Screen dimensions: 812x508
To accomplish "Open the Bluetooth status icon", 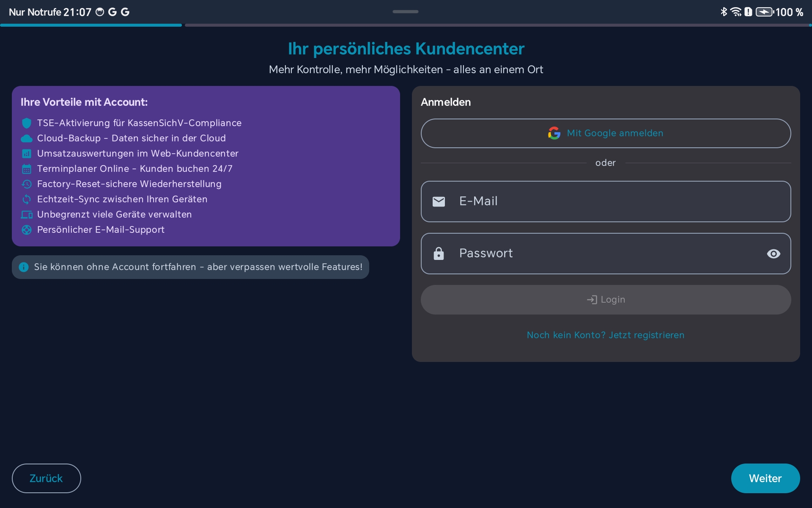I will pos(723,12).
